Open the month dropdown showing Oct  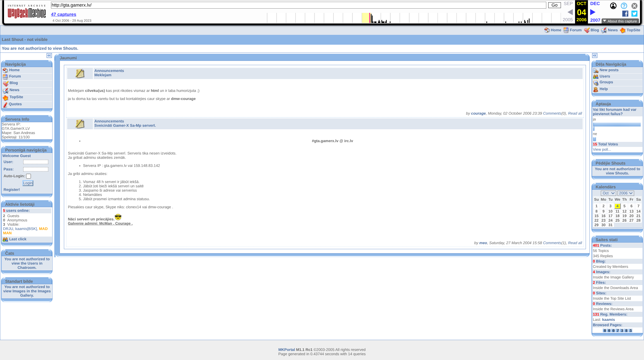(x=608, y=193)
